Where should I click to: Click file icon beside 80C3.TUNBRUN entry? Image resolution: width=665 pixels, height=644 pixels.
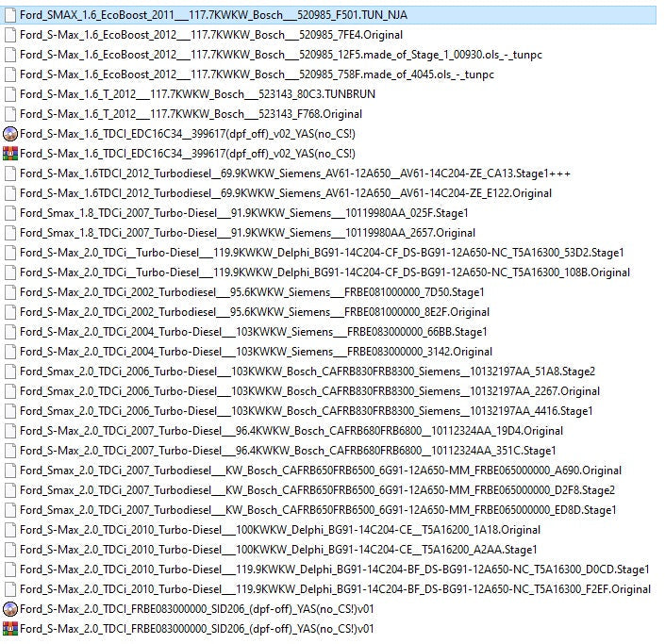tap(10, 94)
